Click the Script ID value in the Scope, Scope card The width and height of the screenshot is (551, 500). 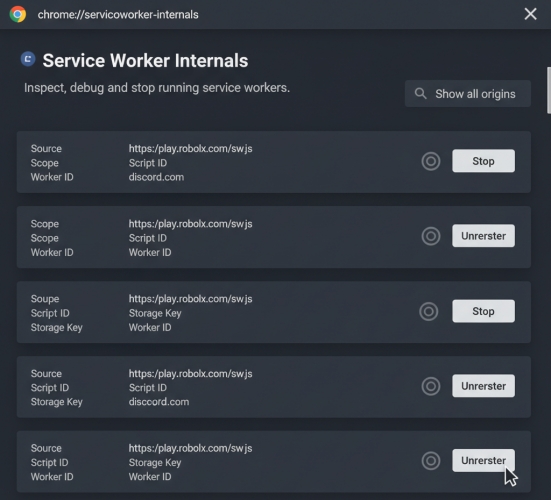148,238
